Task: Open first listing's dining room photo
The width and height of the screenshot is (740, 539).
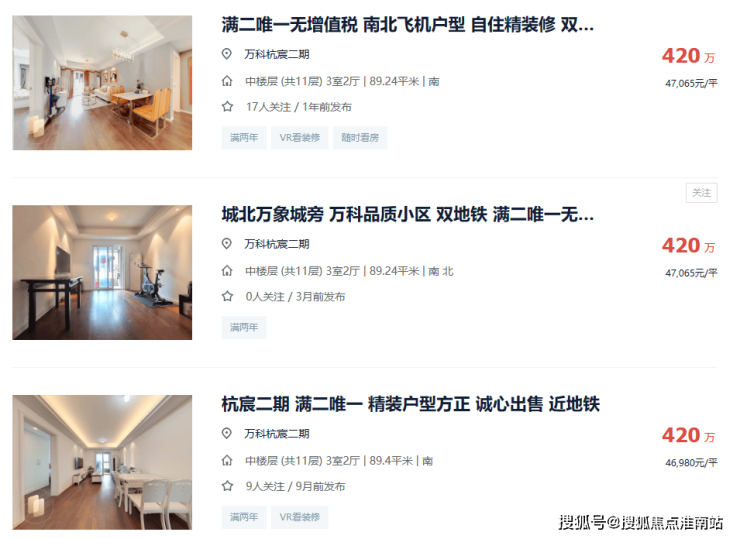Action: pyautogui.click(x=102, y=83)
